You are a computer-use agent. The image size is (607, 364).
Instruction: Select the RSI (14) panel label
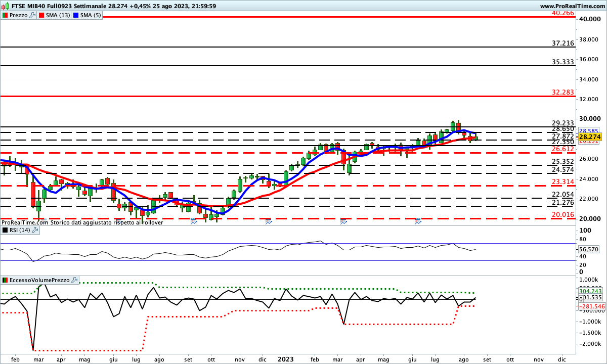(20, 230)
